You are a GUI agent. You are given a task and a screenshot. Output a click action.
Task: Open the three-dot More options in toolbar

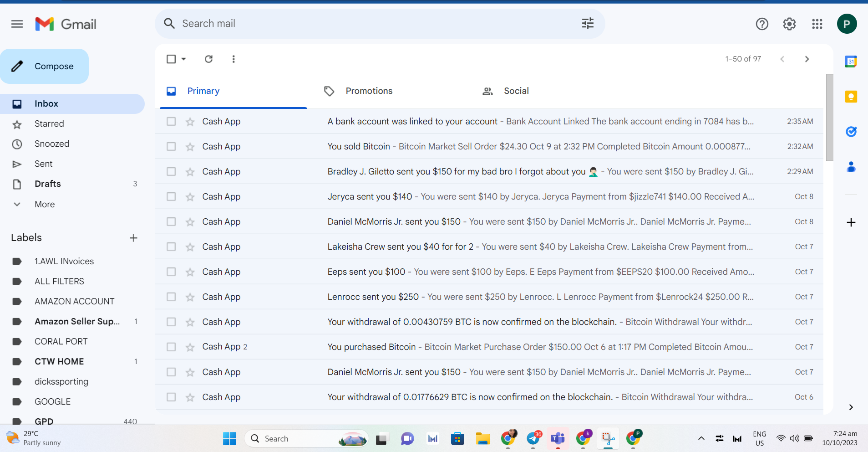tap(233, 59)
